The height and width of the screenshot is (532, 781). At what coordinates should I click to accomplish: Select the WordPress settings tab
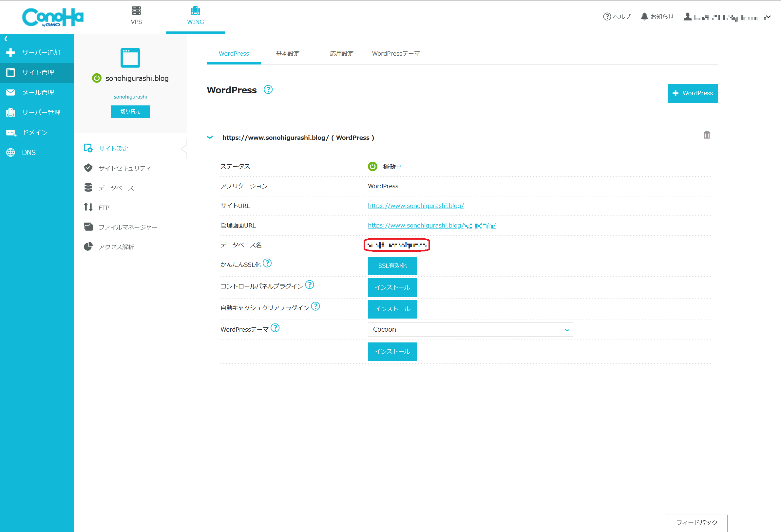coord(234,54)
